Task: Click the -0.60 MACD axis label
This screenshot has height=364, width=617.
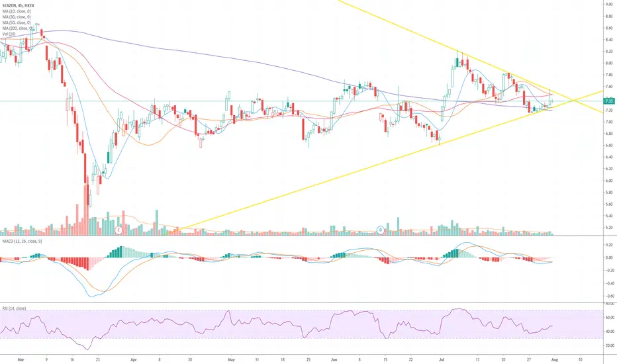Action: 608,296
